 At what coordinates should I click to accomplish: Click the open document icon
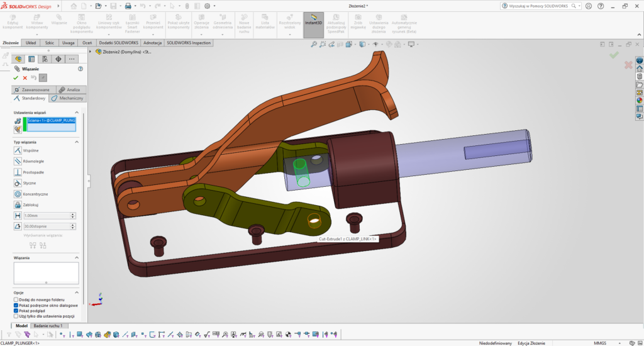(x=97, y=6)
